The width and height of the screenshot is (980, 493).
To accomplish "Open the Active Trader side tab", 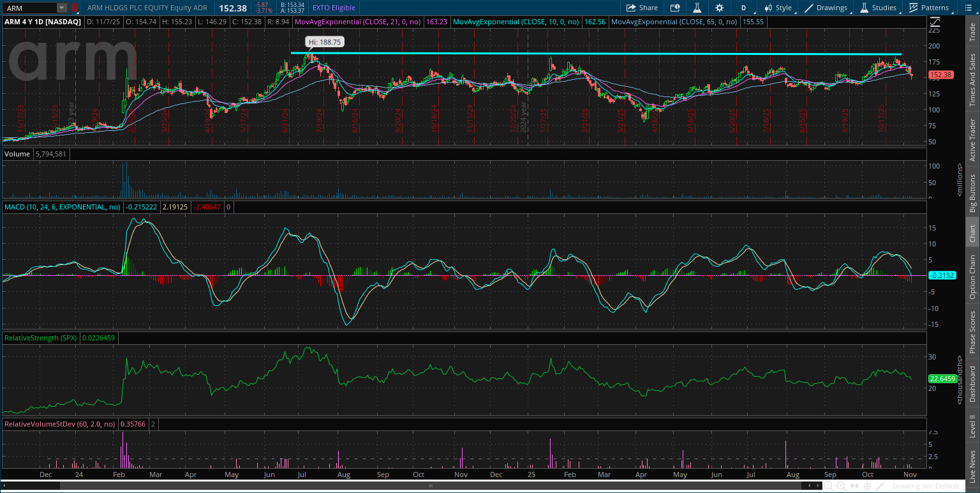I will coord(972,140).
